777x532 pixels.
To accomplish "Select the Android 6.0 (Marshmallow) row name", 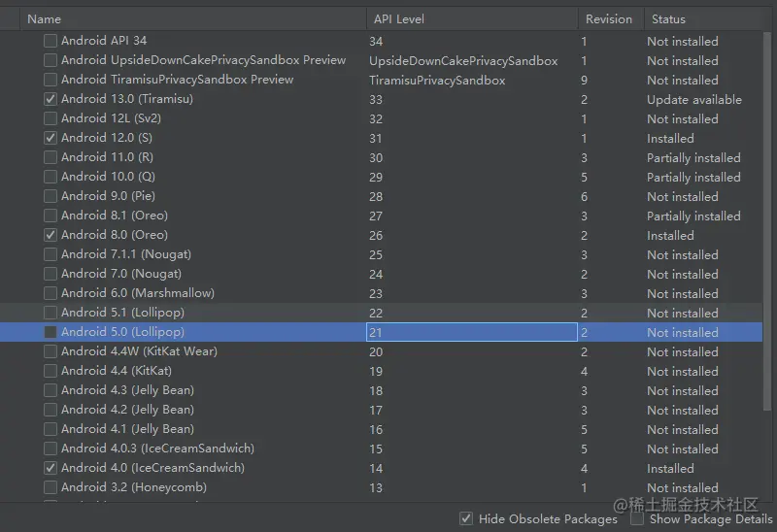I will tap(137, 293).
